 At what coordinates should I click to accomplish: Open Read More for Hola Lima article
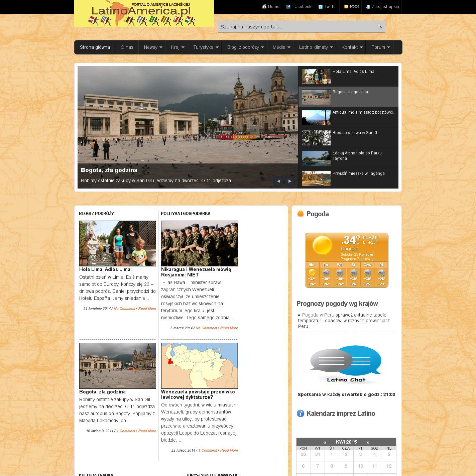tap(147, 309)
